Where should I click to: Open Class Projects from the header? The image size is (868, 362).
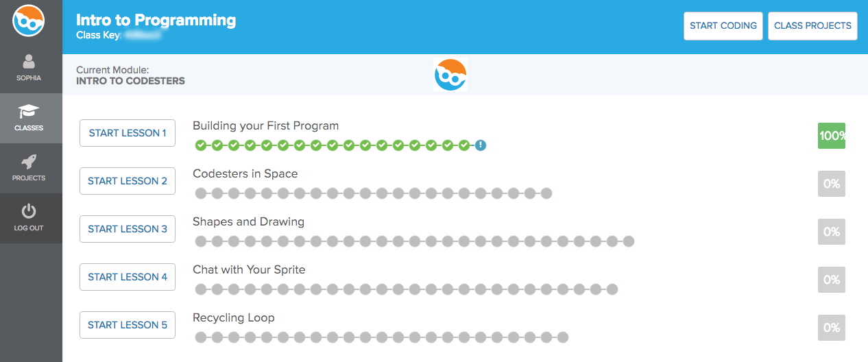(x=812, y=26)
